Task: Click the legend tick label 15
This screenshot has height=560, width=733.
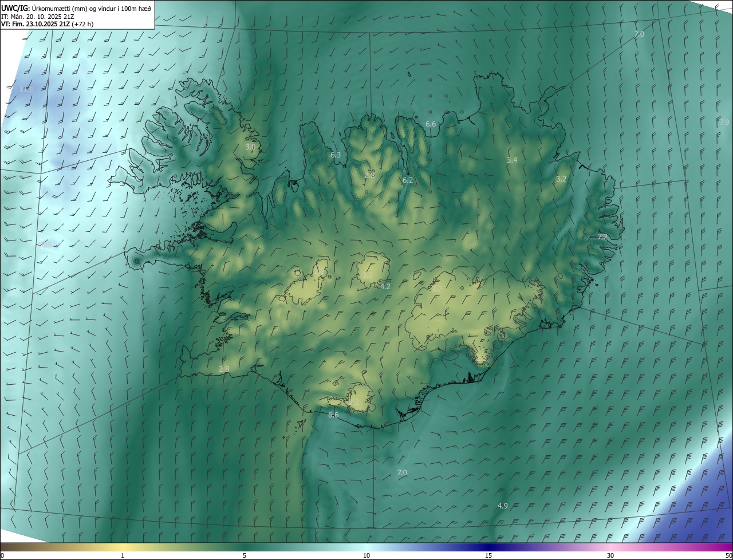Action: point(488,555)
